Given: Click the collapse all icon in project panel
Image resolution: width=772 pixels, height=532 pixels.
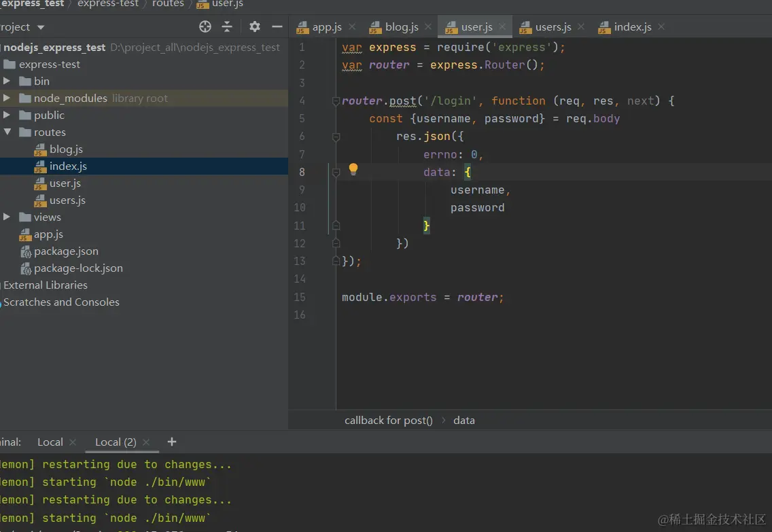Looking at the screenshot, I should [227, 26].
